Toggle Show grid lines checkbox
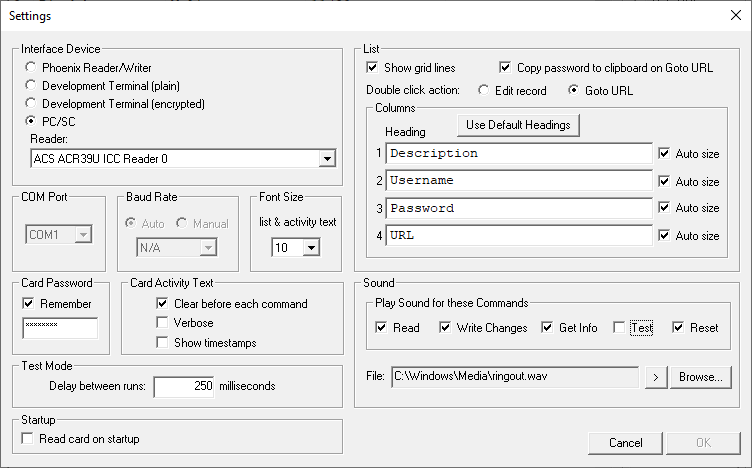Screen dimensions: 752x468 pyautogui.click(x=374, y=68)
